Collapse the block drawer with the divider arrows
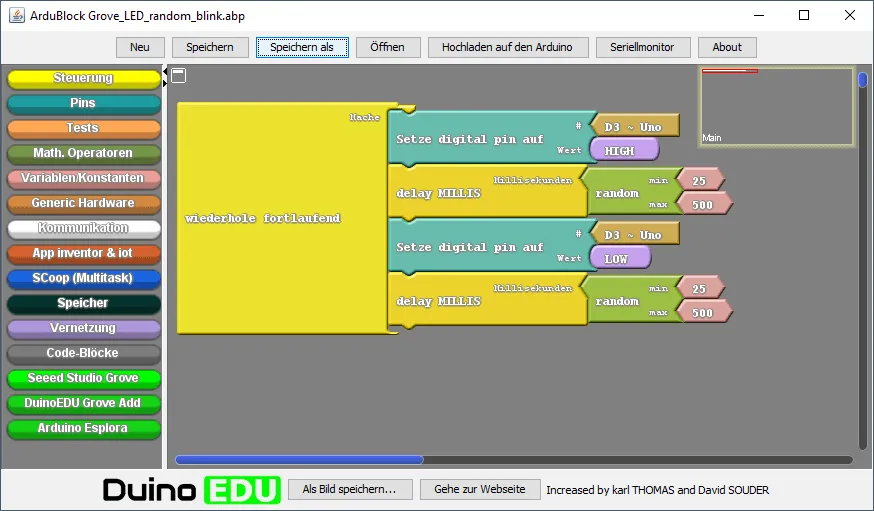Screen dimensions: 874x511 [165, 76]
